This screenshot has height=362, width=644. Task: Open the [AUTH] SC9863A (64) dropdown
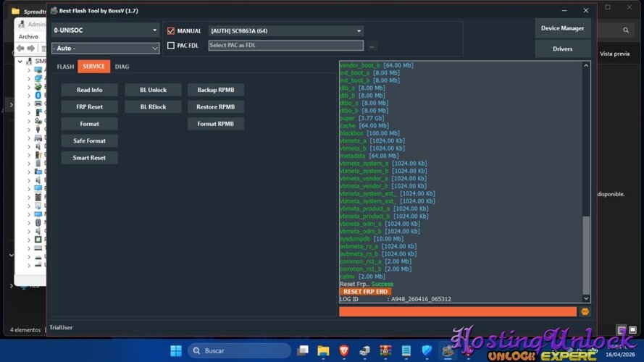click(x=286, y=31)
